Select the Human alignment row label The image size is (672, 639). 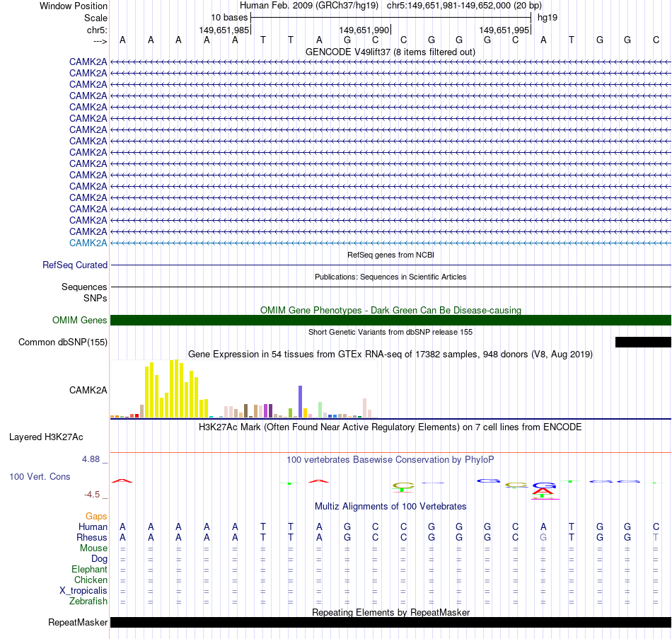(x=93, y=526)
